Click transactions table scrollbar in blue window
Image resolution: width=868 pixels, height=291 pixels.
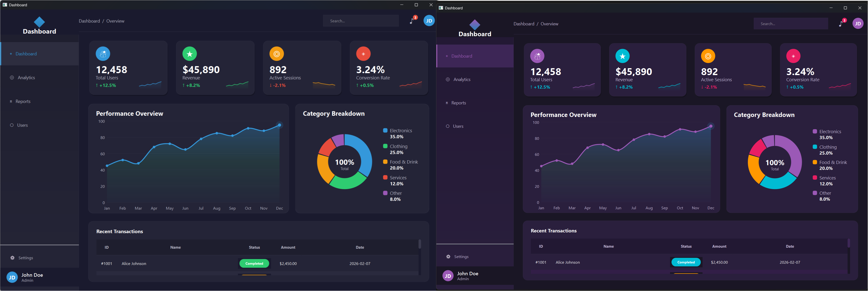(x=420, y=244)
